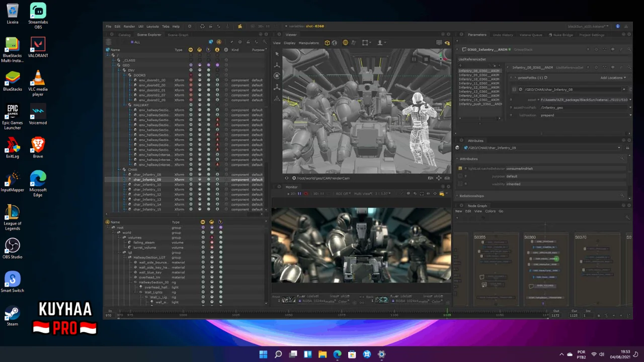Click the yellow cube display icon in viewer toolbar
644x362 pixels.
[327, 43]
